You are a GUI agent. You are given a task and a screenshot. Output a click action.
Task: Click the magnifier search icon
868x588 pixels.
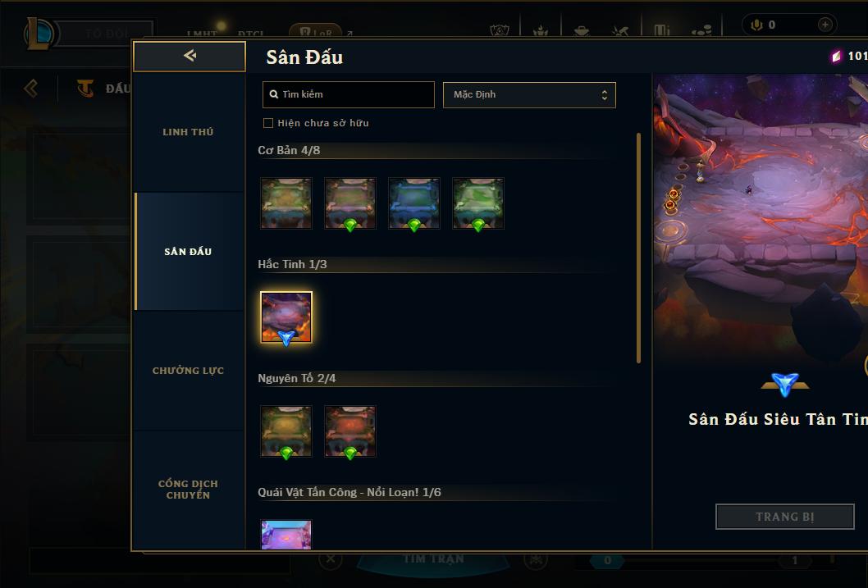(x=273, y=94)
